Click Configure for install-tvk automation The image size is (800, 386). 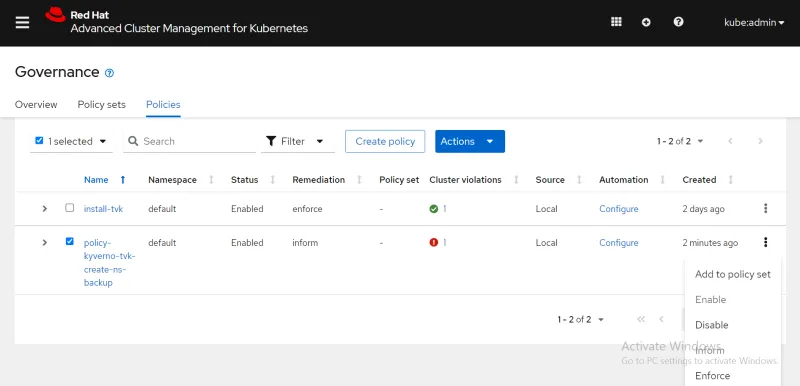click(x=618, y=209)
